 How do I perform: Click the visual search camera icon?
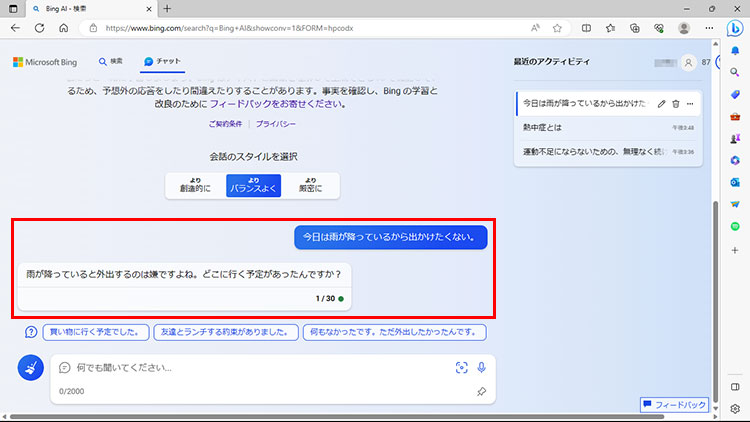tap(461, 367)
